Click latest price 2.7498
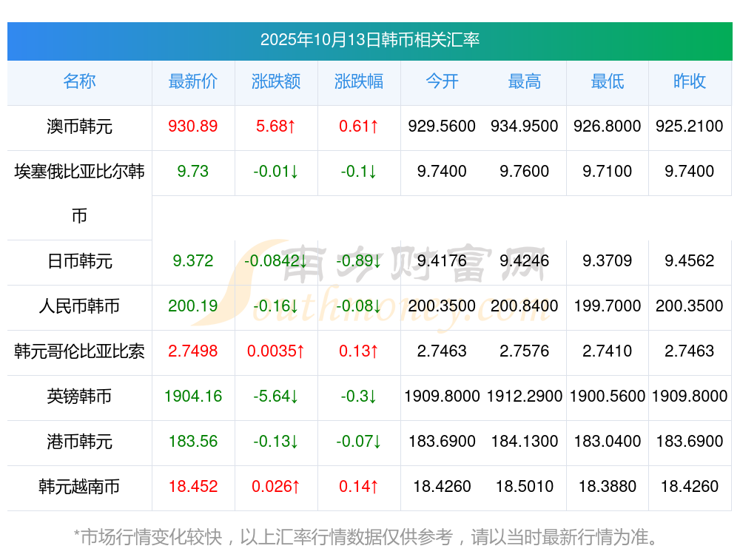This screenshot has width=740, height=560. click(193, 351)
